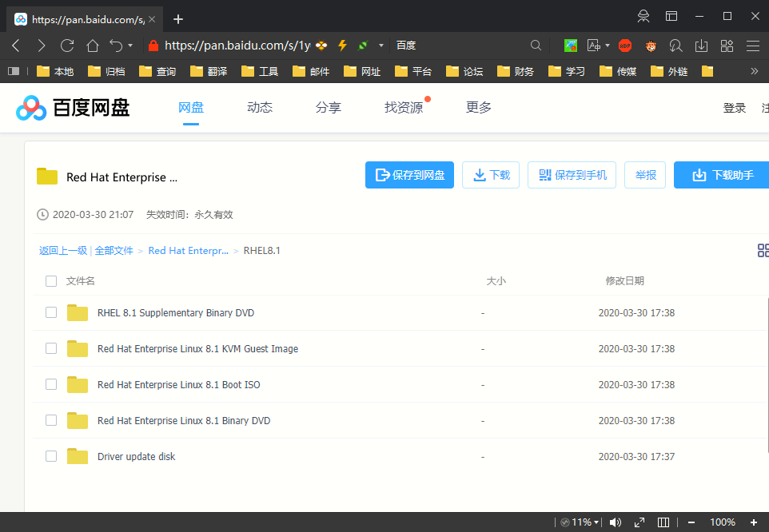Click the search magnifier icon
The height and width of the screenshot is (532, 769).
536,46
